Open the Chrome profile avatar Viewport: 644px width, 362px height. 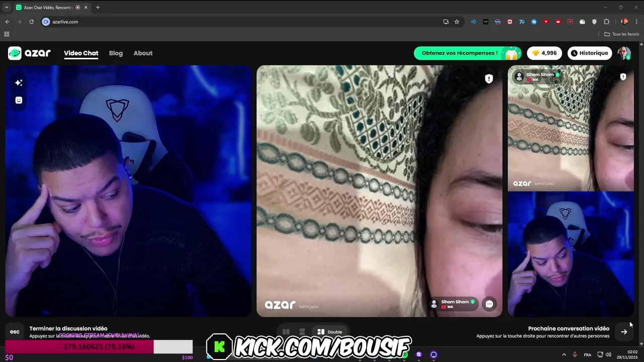624,22
